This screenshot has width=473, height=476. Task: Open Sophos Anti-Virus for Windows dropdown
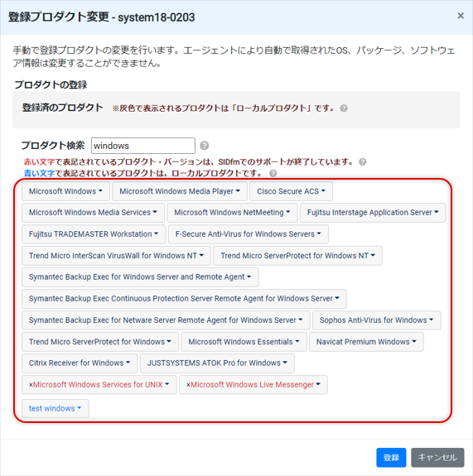click(376, 320)
